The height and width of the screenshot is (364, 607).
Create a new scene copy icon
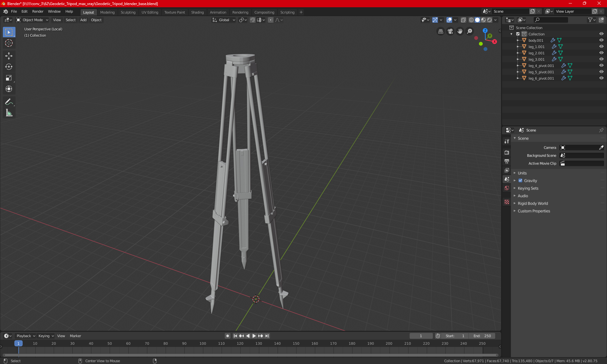pyautogui.click(x=532, y=11)
